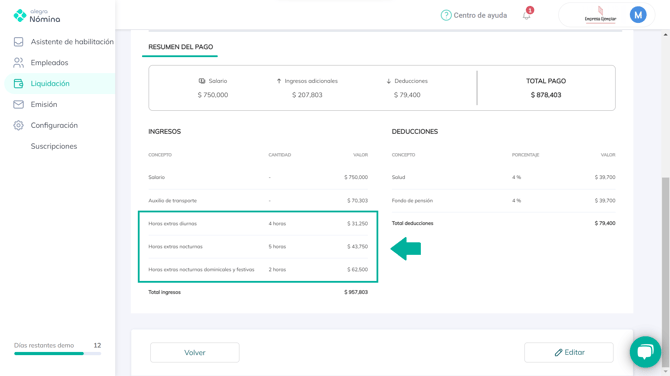
Task: Click the Alegra Nómina logo
Action: coord(37,16)
